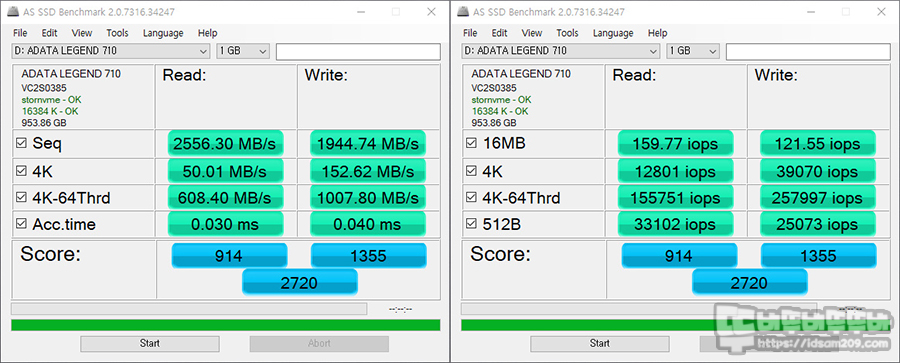
Task: Open File menu in left window
Action: [20, 33]
